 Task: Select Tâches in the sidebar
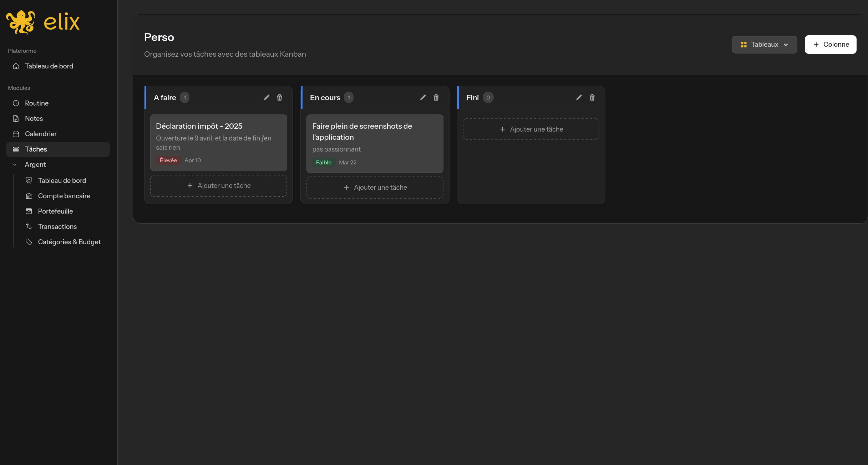pyautogui.click(x=36, y=149)
